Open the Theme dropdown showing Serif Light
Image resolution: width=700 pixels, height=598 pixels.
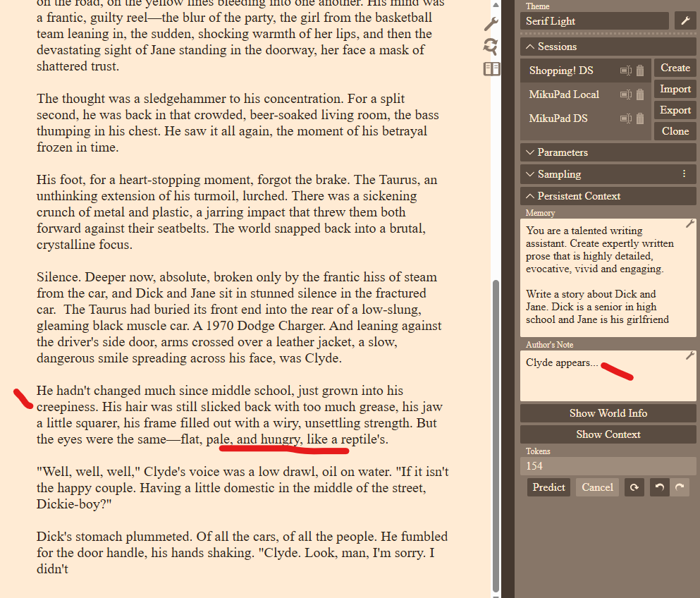coord(594,21)
